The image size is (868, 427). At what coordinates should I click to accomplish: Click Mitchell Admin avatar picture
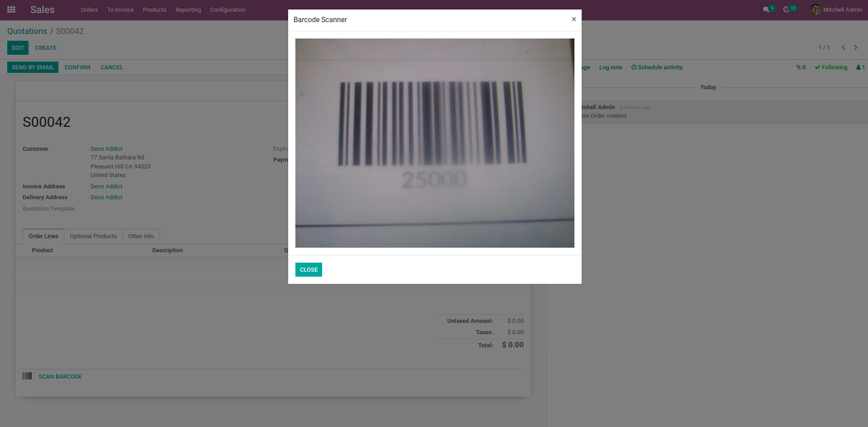[815, 10]
